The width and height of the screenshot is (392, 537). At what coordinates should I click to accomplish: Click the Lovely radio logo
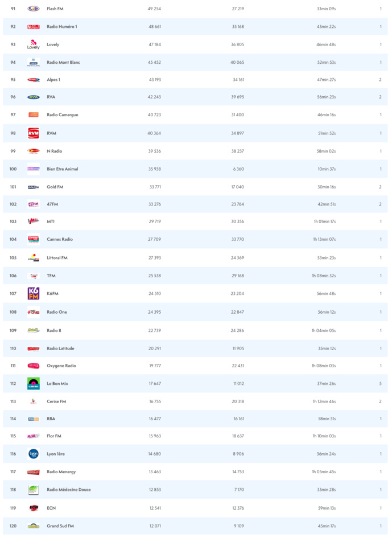[34, 44]
